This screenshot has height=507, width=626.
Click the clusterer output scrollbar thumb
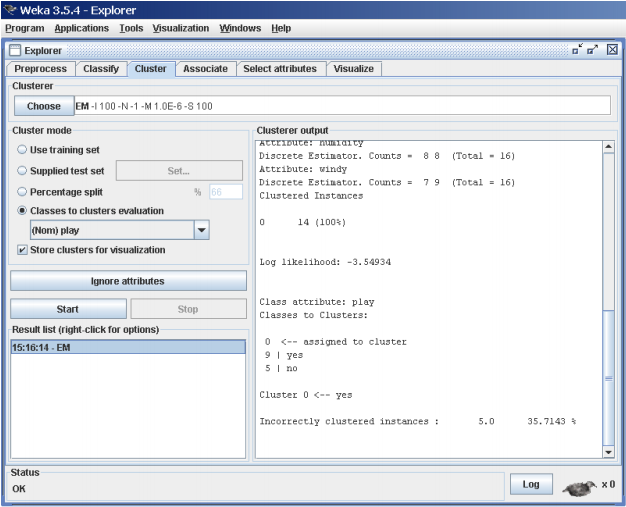point(608,377)
